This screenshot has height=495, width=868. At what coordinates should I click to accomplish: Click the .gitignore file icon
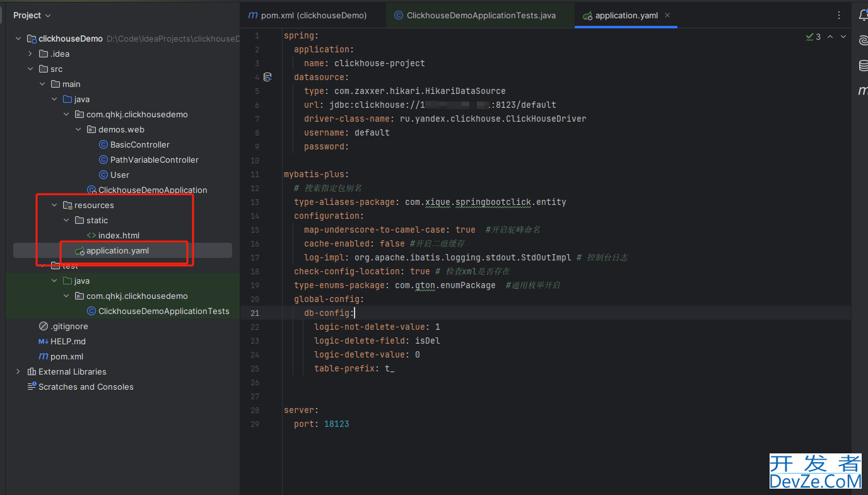[44, 326]
